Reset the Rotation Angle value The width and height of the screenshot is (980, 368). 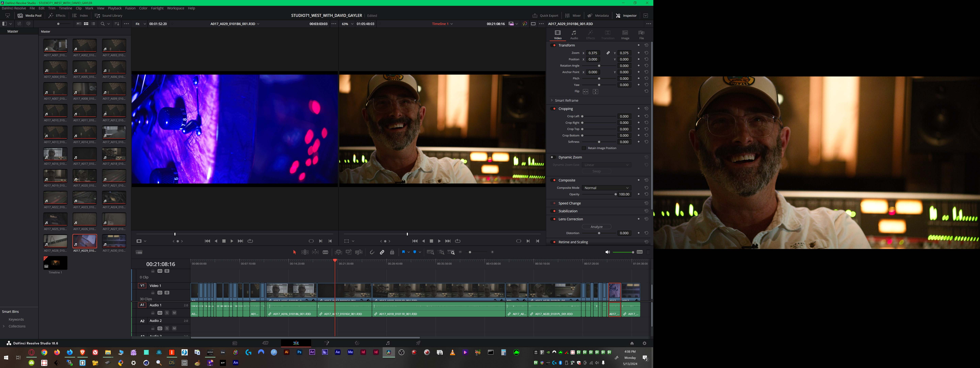[646, 66]
